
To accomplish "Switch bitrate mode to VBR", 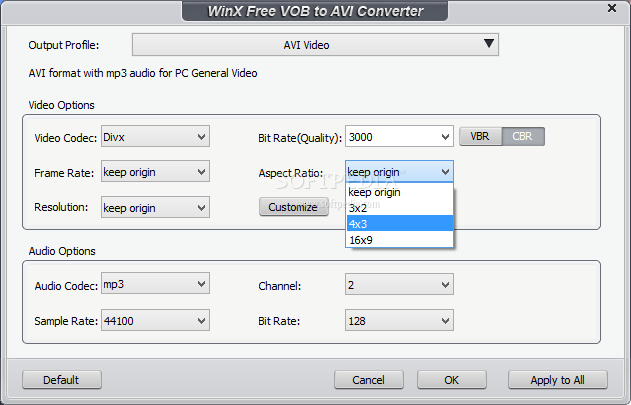I will (x=480, y=136).
